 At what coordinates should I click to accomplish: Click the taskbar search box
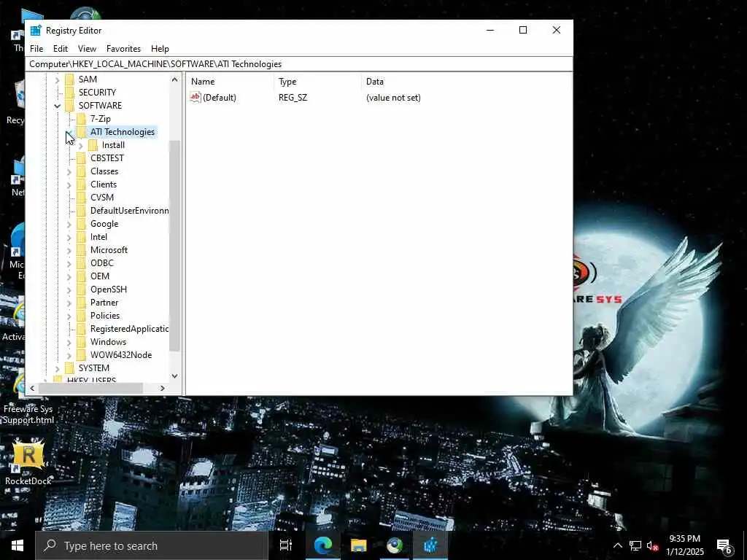pyautogui.click(x=152, y=545)
